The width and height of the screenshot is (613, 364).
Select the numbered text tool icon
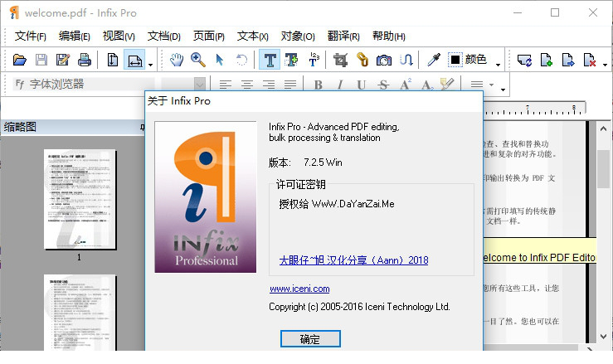click(x=314, y=60)
